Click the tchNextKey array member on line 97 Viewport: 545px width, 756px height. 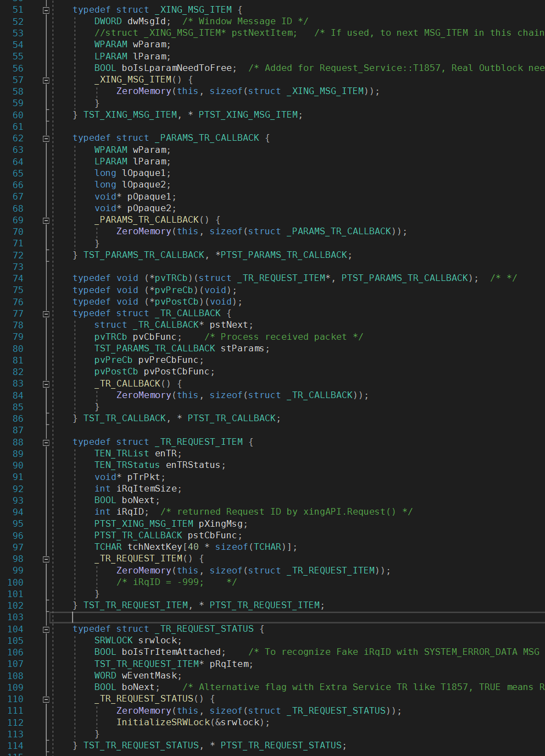coord(155,547)
